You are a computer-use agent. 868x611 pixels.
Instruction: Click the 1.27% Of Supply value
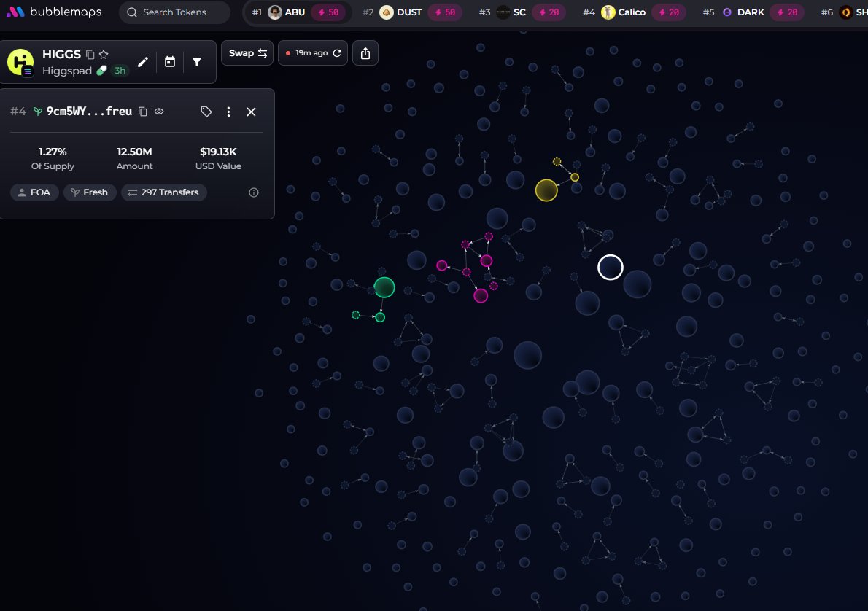(53, 152)
